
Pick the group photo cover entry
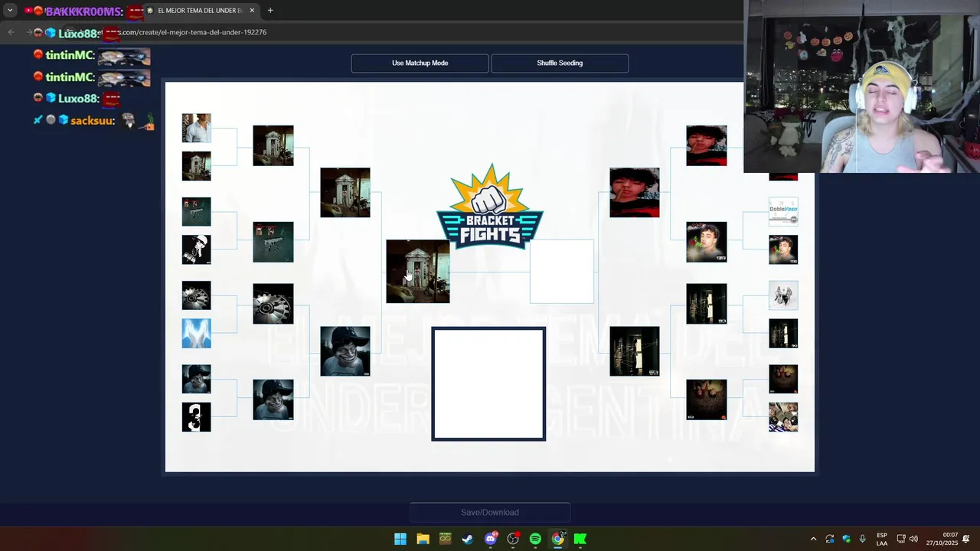click(x=783, y=417)
